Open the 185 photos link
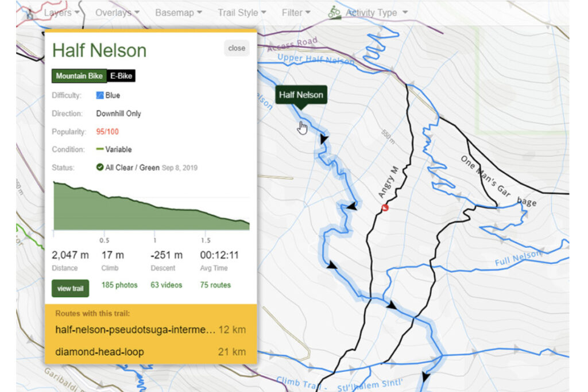Screen dimensions: 588x392 pyautogui.click(x=119, y=285)
